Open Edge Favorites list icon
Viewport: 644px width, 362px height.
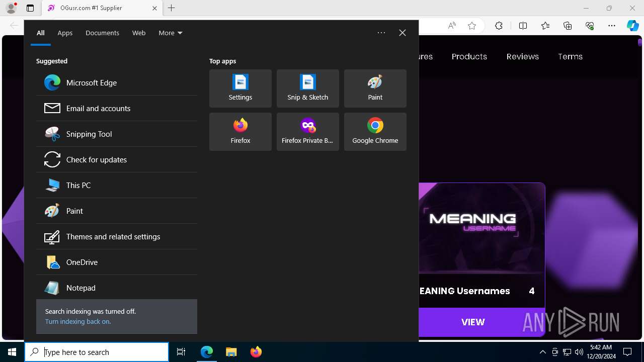point(545,26)
